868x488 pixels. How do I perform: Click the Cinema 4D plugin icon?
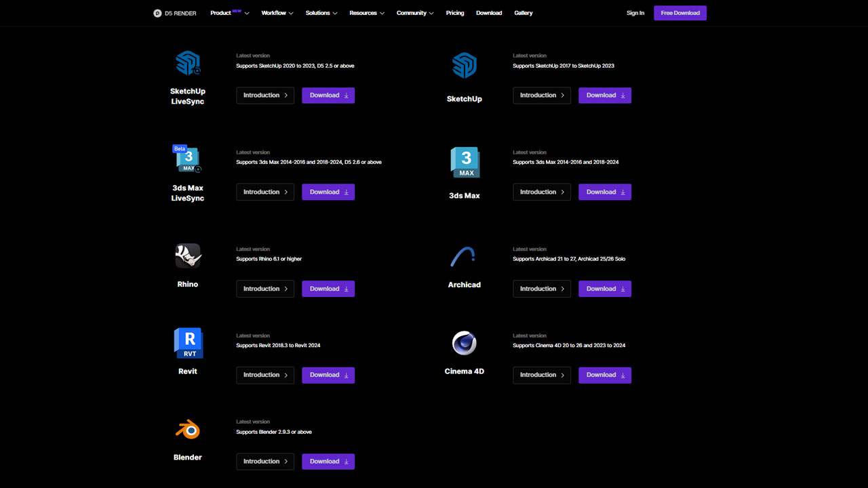[x=465, y=343]
